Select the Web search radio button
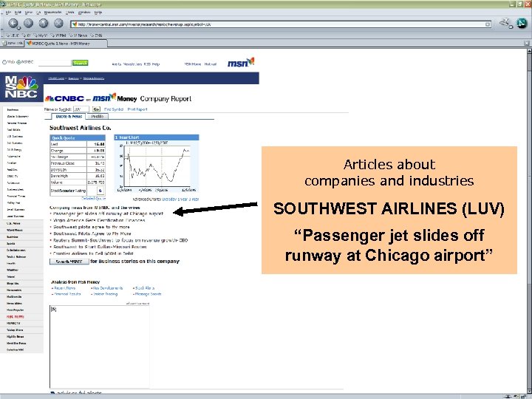532x399 pixels. [4, 62]
